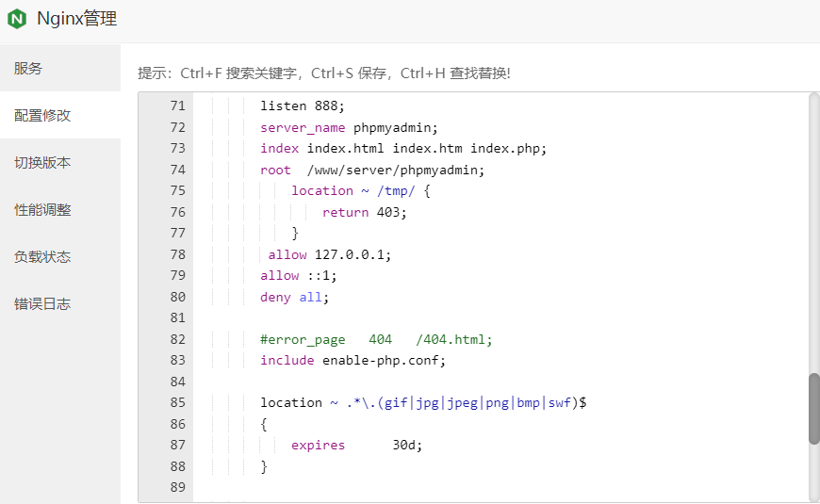Switch to the 切换版本 tab
The image size is (820, 504).
[x=60, y=162]
